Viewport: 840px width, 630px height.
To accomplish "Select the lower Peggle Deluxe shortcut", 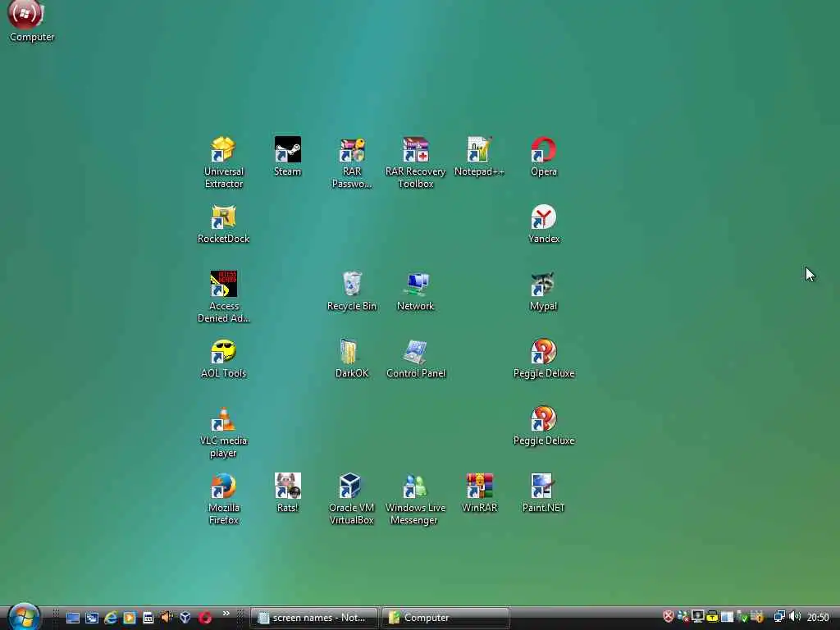I will pyautogui.click(x=544, y=426).
